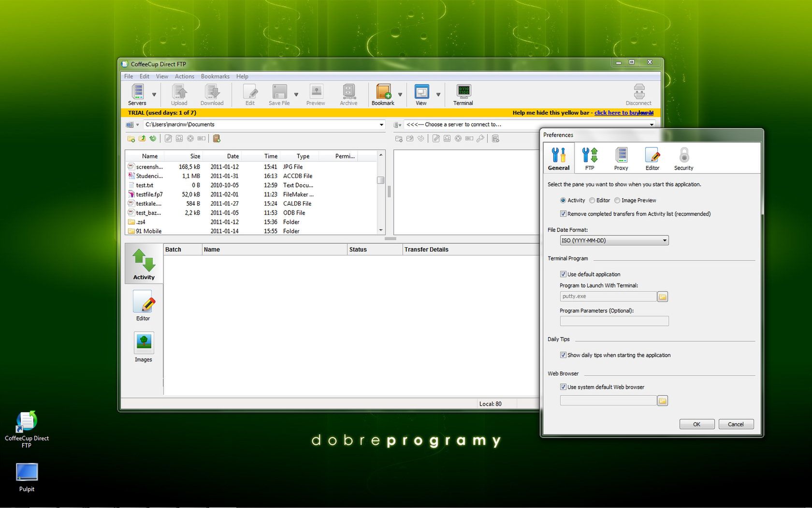Viewport: 812px width, 508px height.
Task: Open the Images pane sidebar icon
Action: 143,347
